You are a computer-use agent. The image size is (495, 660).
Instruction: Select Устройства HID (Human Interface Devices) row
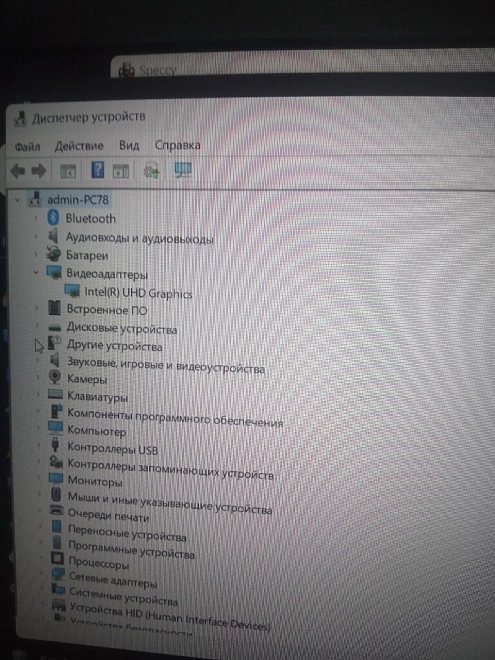pyautogui.click(x=170, y=617)
